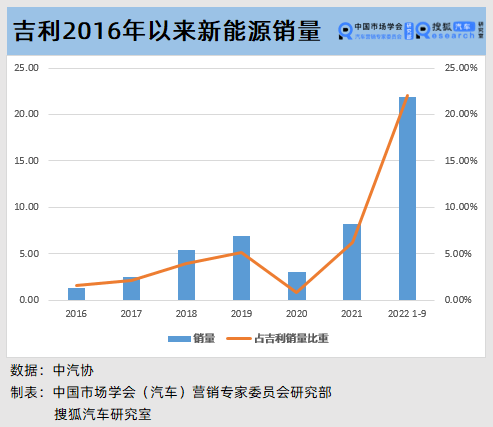Select the 2016 sales bar

tap(76, 294)
